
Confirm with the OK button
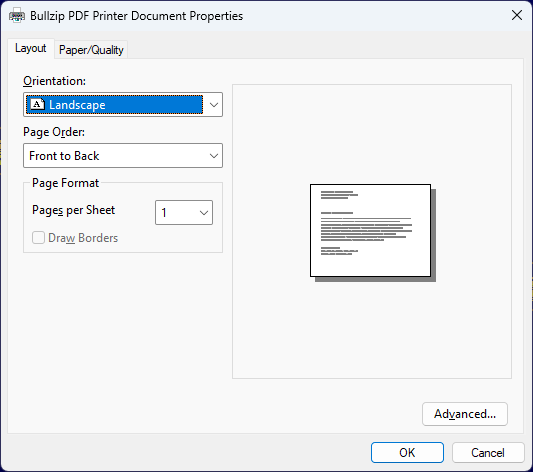point(407,452)
